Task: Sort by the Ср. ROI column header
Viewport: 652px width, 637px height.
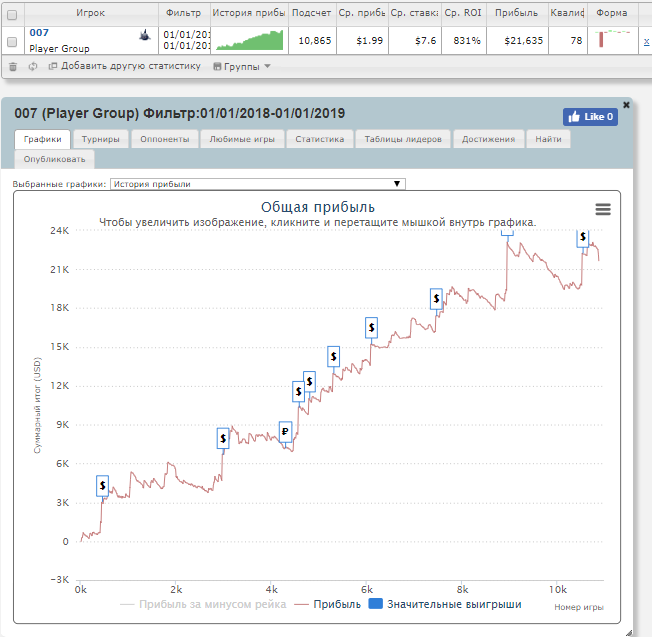Action: point(463,13)
